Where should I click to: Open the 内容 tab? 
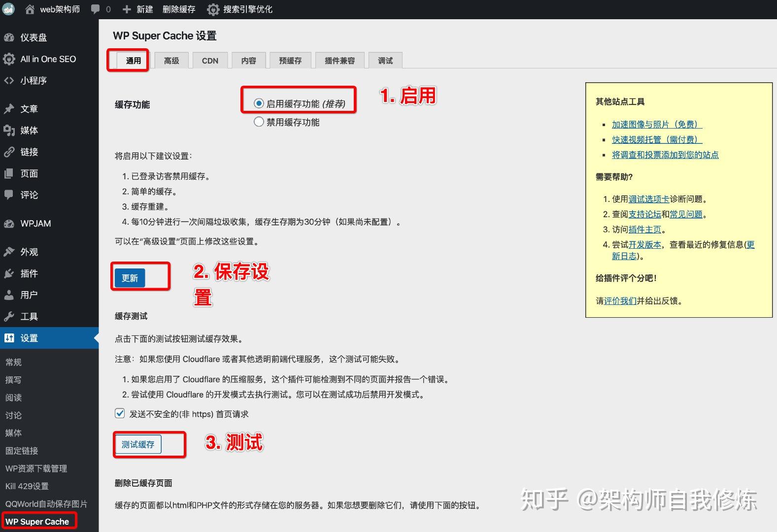(249, 61)
